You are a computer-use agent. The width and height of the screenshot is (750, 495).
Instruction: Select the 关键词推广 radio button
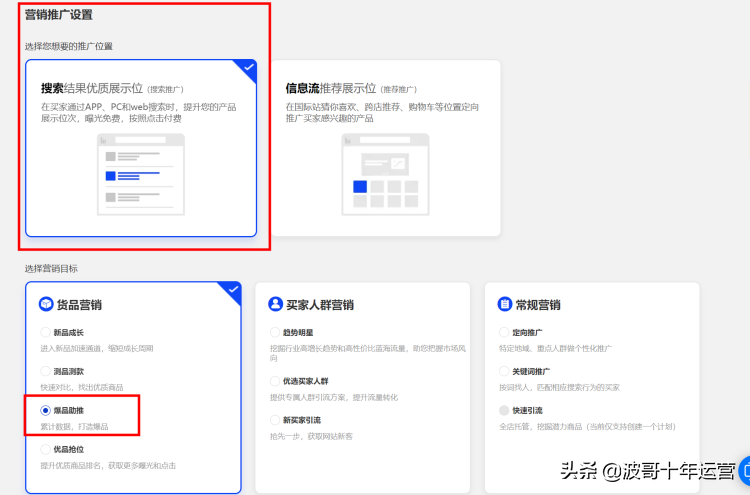click(x=504, y=371)
